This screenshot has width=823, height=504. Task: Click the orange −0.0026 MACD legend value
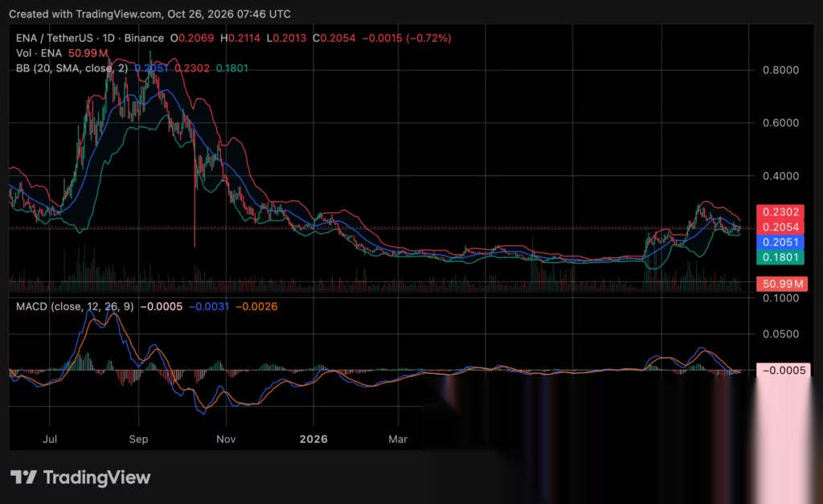256,306
